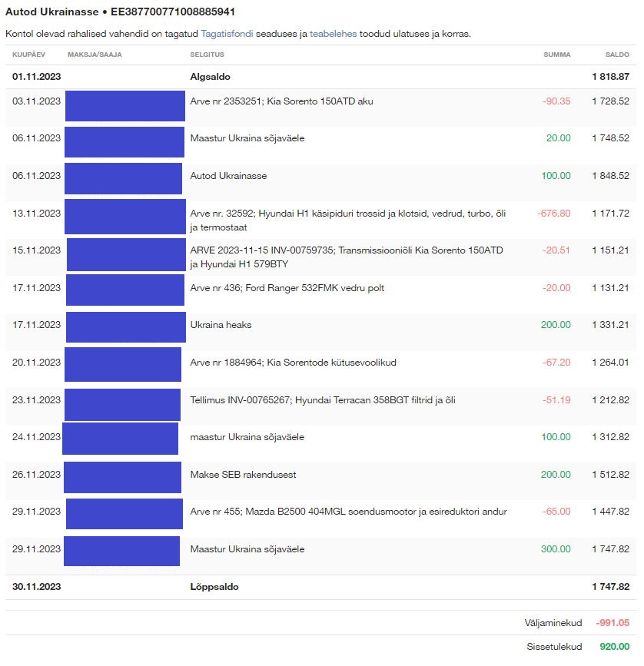Click the Ford Ranger 532FMK vedru polt row
The width and height of the screenshot is (644, 666).
[287, 288]
